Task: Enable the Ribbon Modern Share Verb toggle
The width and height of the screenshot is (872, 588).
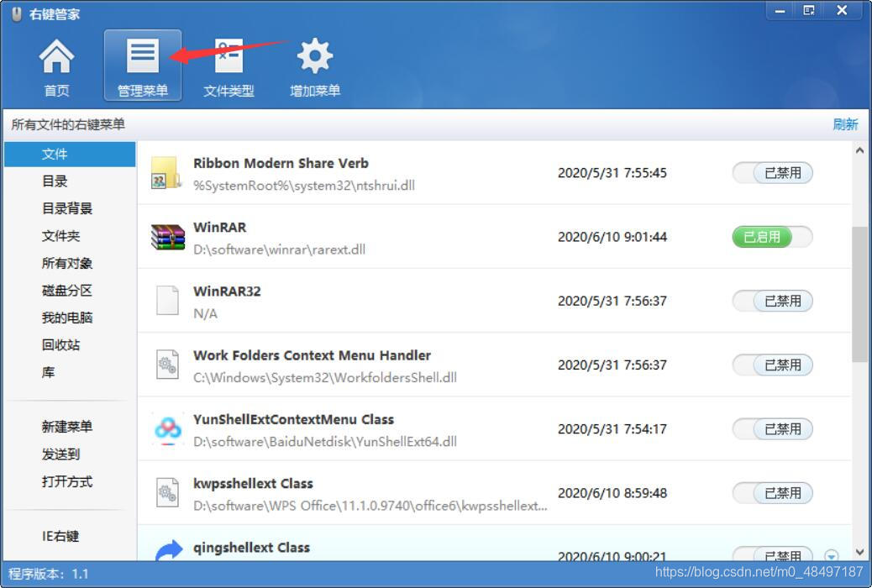Action: [x=773, y=173]
